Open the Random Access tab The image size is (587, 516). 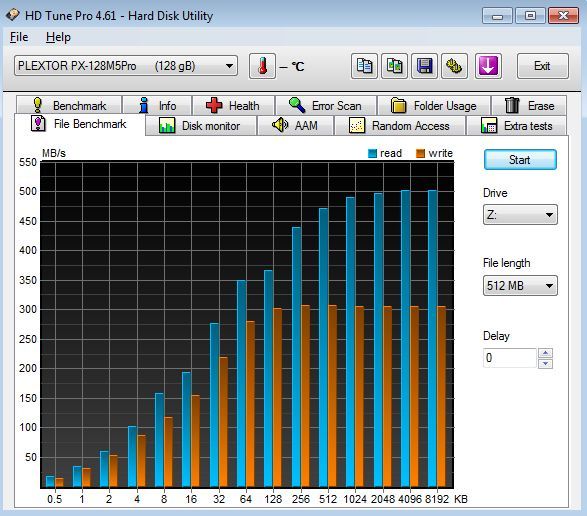click(x=400, y=125)
